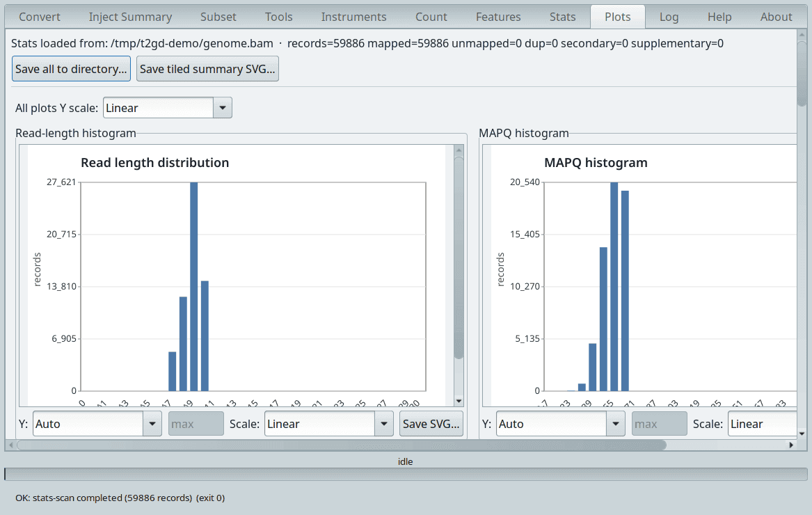Image resolution: width=812 pixels, height=515 pixels.
Task: Click up arrow of read-length plot scrollbar
Action: [459, 150]
